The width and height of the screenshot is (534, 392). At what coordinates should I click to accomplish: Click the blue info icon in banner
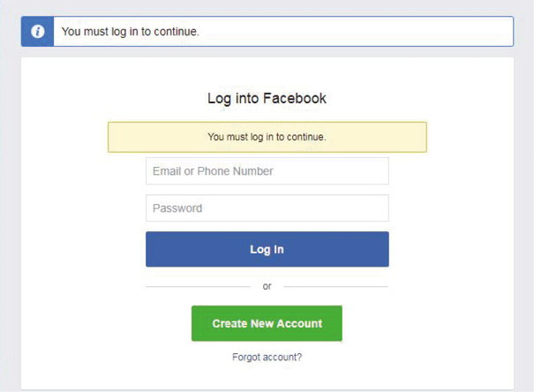[x=37, y=31]
